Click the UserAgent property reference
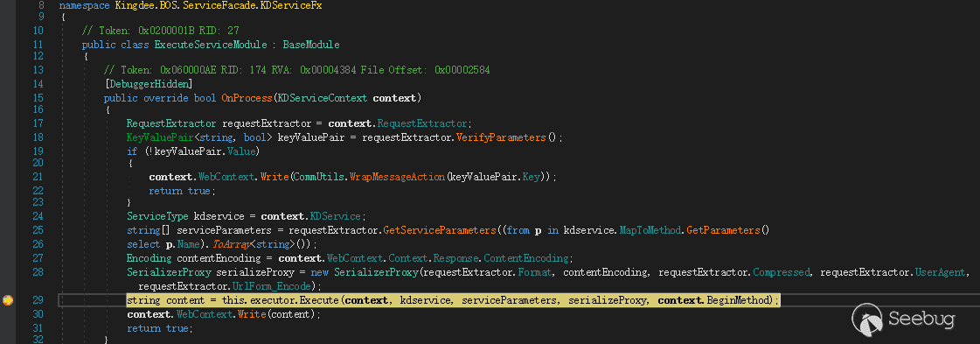The height and width of the screenshot is (344, 980). [942, 273]
